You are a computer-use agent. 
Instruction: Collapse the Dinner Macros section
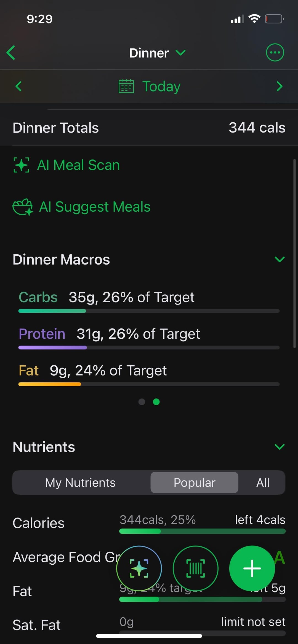pyautogui.click(x=280, y=259)
